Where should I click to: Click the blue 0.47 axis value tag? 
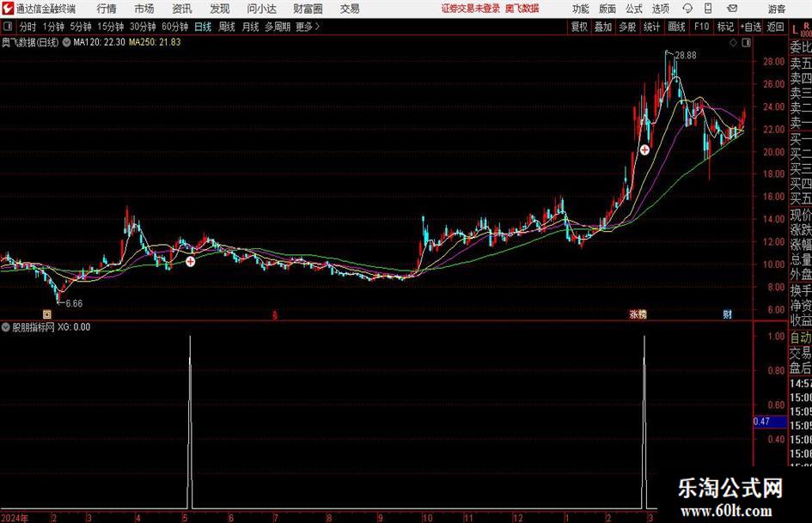[x=770, y=422]
